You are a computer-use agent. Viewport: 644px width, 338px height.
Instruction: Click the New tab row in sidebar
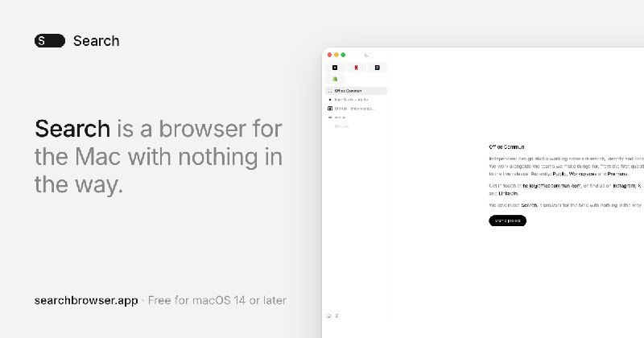click(x=356, y=126)
